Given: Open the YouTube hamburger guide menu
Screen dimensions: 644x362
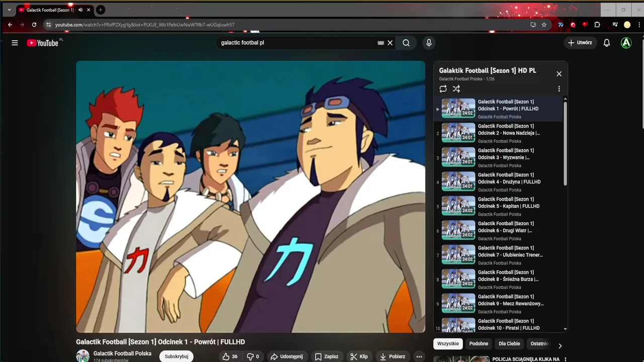Looking at the screenshot, I should 15,43.
